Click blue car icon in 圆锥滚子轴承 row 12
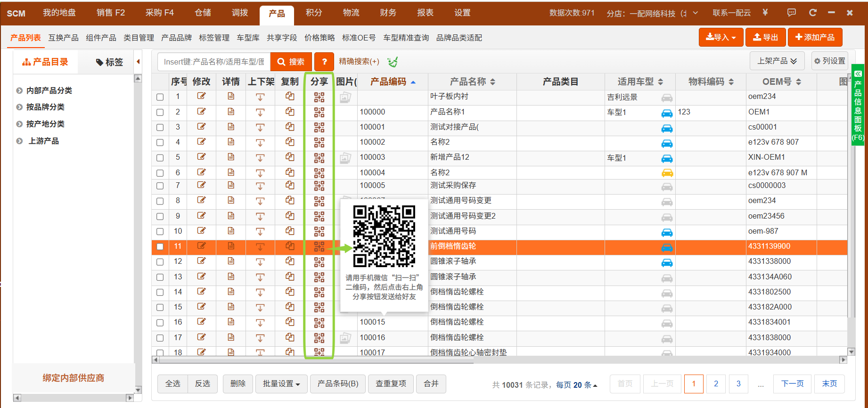This screenshot has width=868, height=408. (x=667, y=262)
